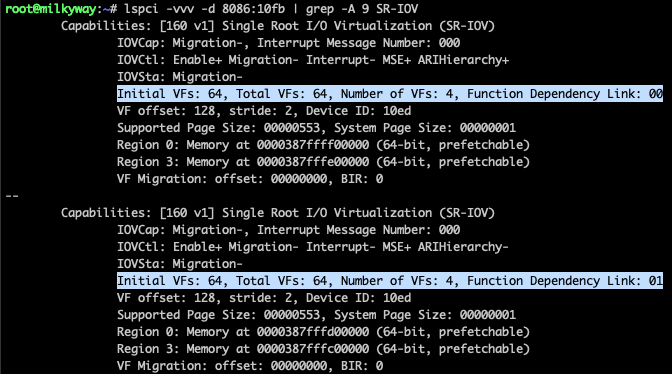
Task: Click the ARIHierarchy- flag text
Action: (x=463, y=247)
